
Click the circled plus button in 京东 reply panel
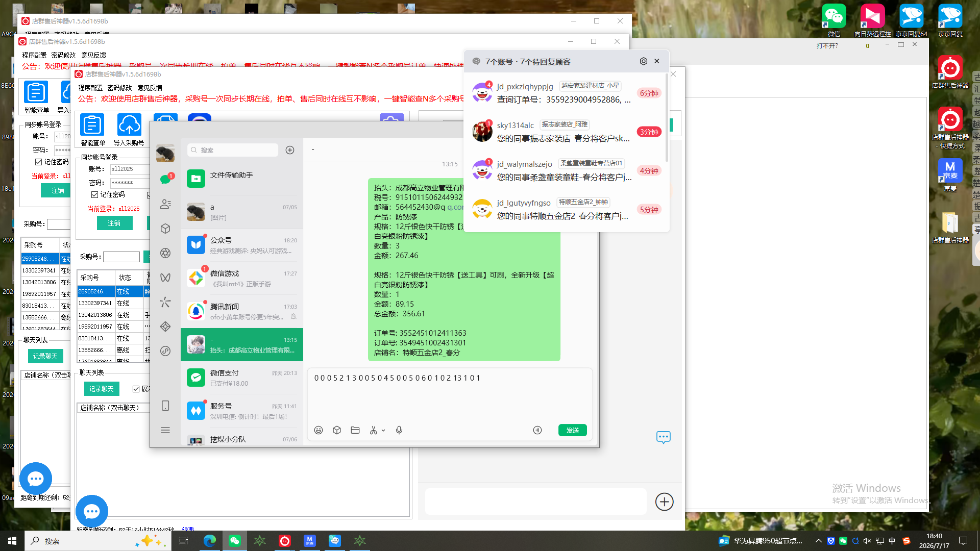(664, 502)
